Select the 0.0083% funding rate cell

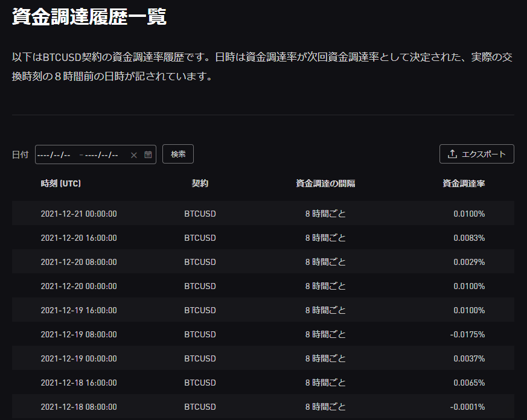pyautogui.click(x=469, y=238)
